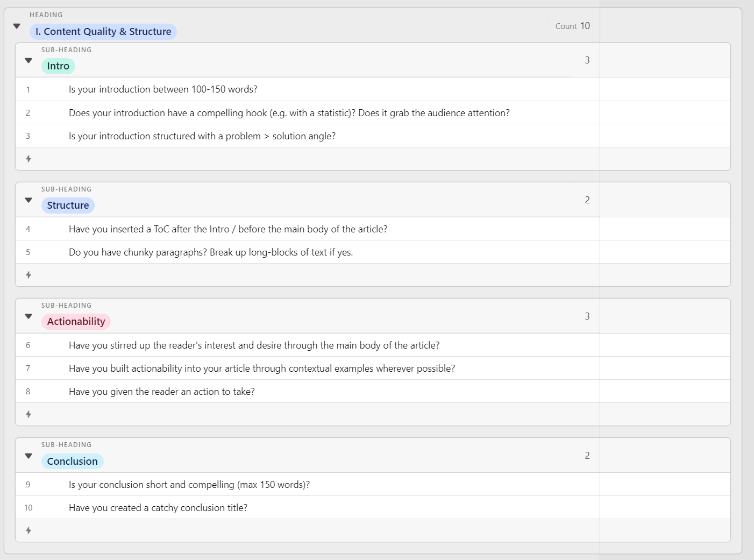Select the ToC insertion question row
The image size is (754, 560).
[228, 229]
